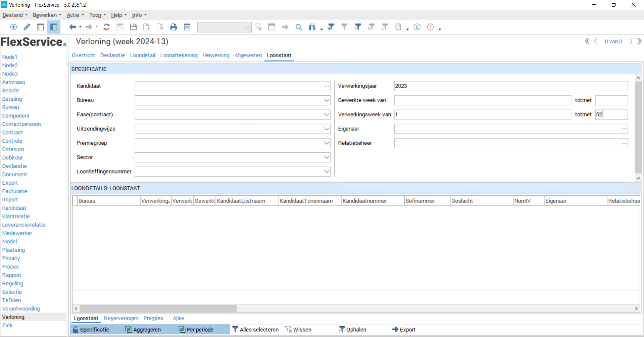Toggle the Aggregeren option
Viewport: 644px width, 337px height.
[143, 330]
